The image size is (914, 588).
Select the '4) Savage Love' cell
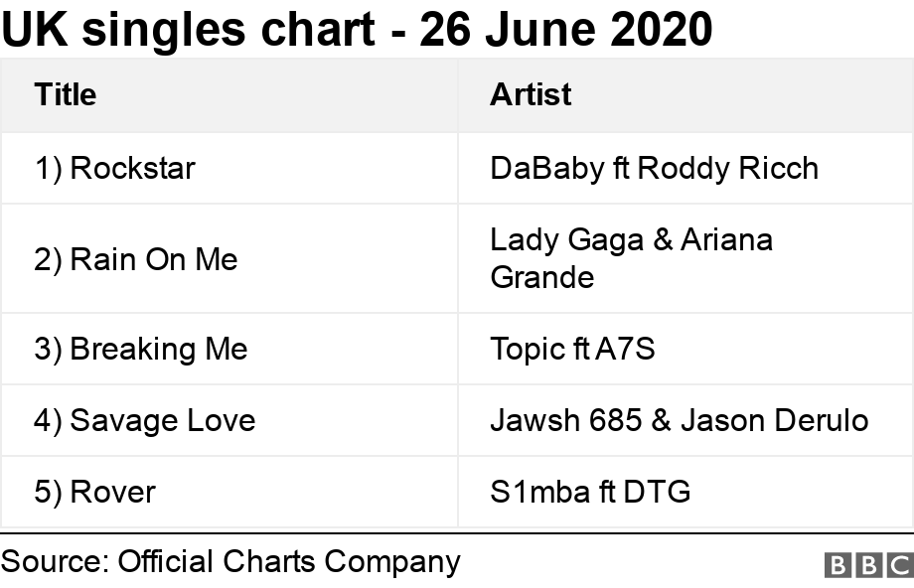point(145,420)
